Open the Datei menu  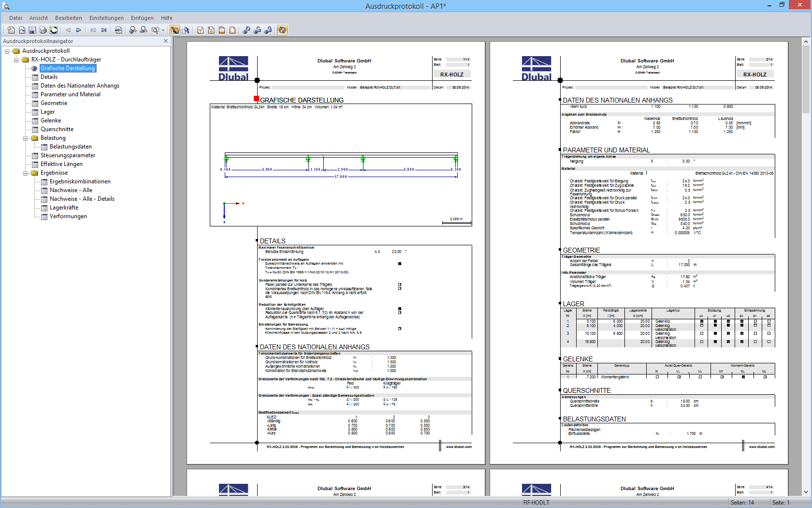pyautogui.click(x=16, y=18)
